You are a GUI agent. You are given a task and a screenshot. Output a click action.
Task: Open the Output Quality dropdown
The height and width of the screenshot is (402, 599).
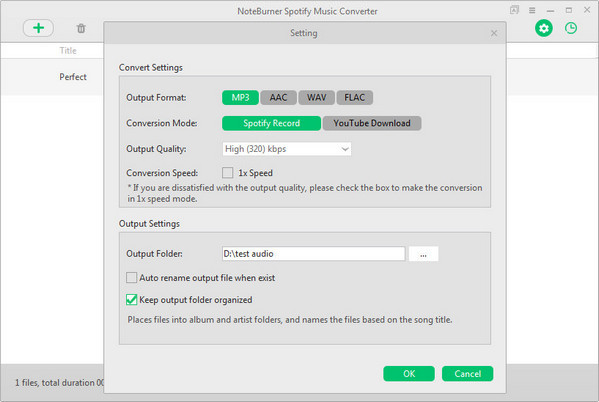[x=287, y=149]
